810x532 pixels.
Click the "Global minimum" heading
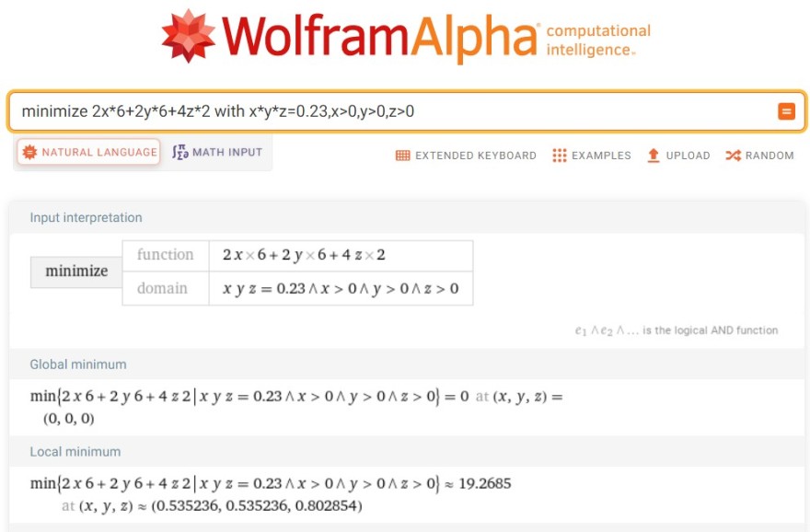(78, 364)
